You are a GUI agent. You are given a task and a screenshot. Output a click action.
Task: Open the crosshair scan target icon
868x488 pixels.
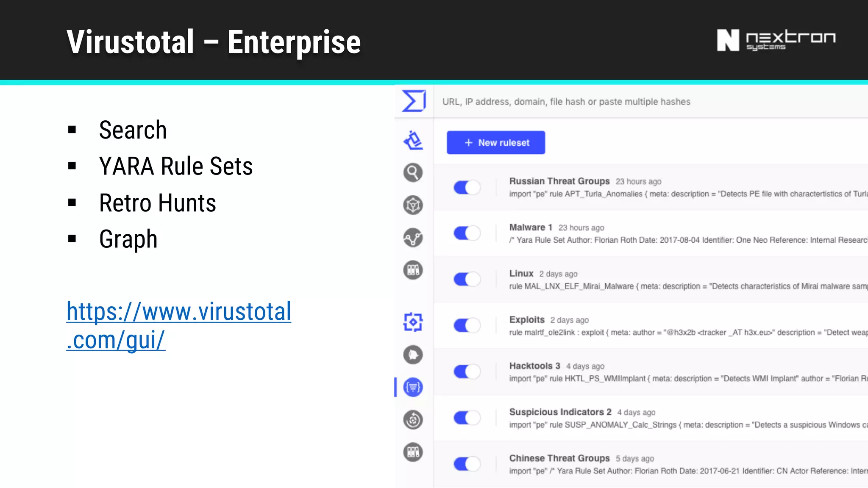[413, 322]
